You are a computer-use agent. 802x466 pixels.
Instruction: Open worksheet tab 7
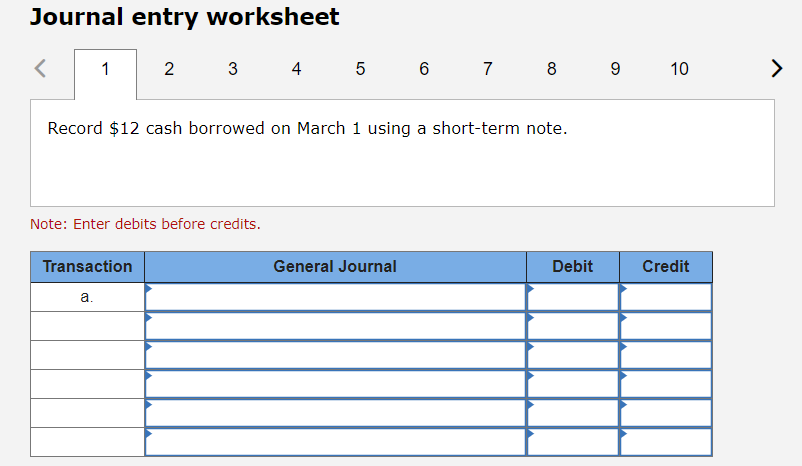(x=488, y=69)
